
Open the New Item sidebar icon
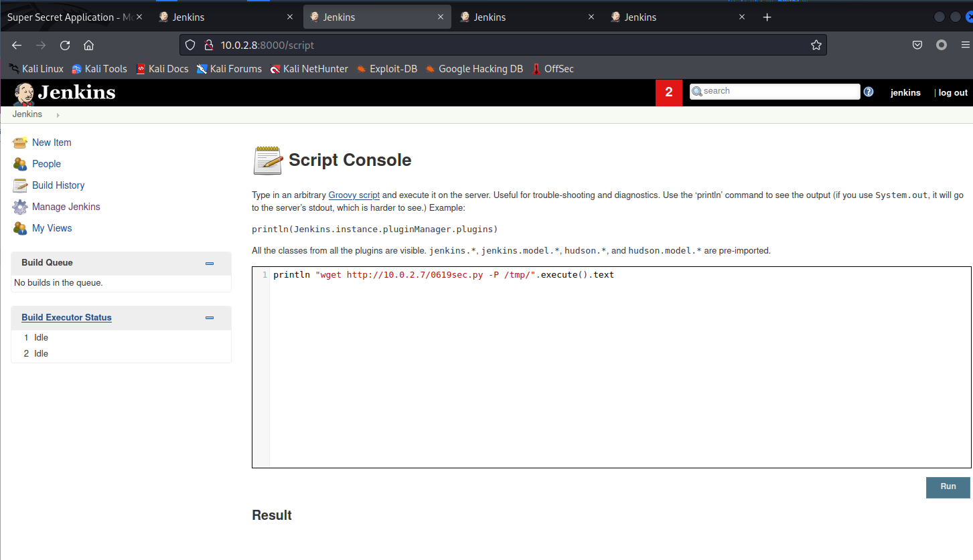[20, 143]
